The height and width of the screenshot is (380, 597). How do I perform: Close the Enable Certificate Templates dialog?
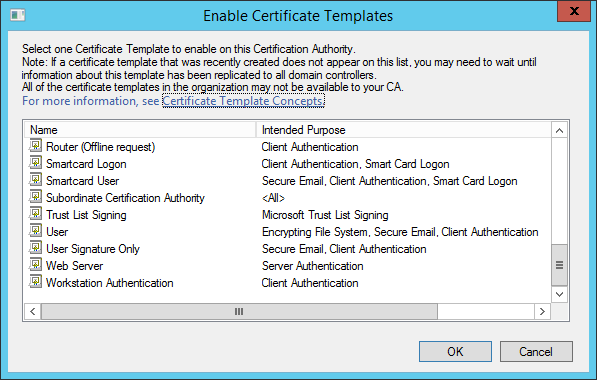[x=574, y=11]
